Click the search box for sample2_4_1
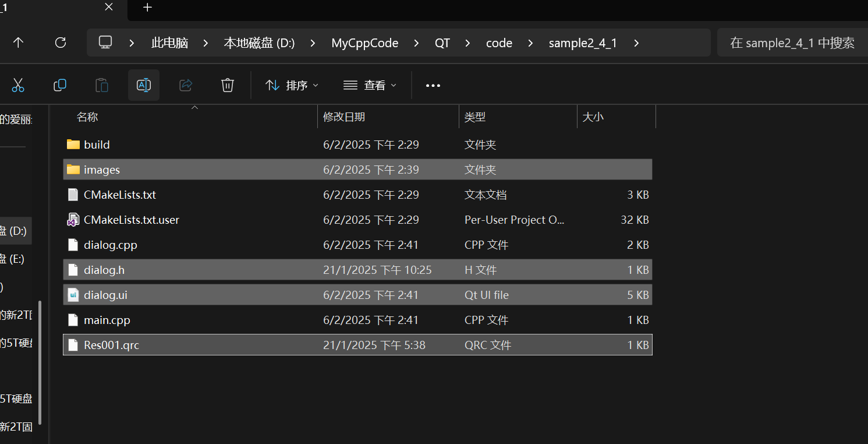The image size is (868, 444). tap(792, 43)
